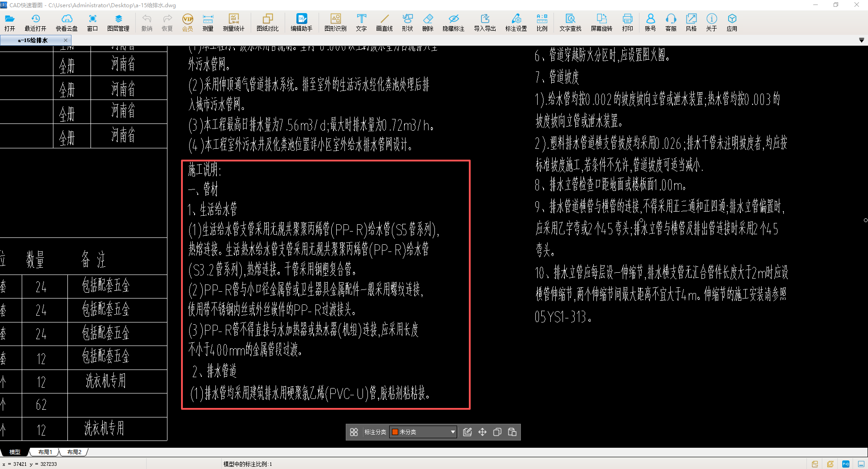Redo the action with 恢复
The image size is (868, 469).
167,22
